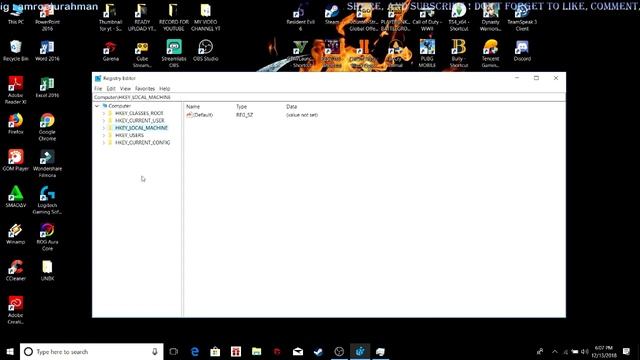640x360 pixels.
Task: Open the Favorites menu in Registry Editor
Action: click(145, 89)
